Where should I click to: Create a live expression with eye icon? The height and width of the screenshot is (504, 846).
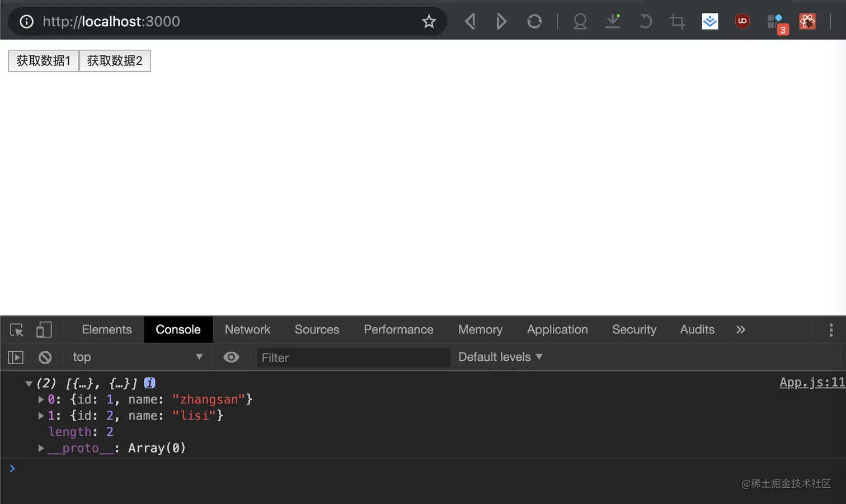(x=231, y=357)
